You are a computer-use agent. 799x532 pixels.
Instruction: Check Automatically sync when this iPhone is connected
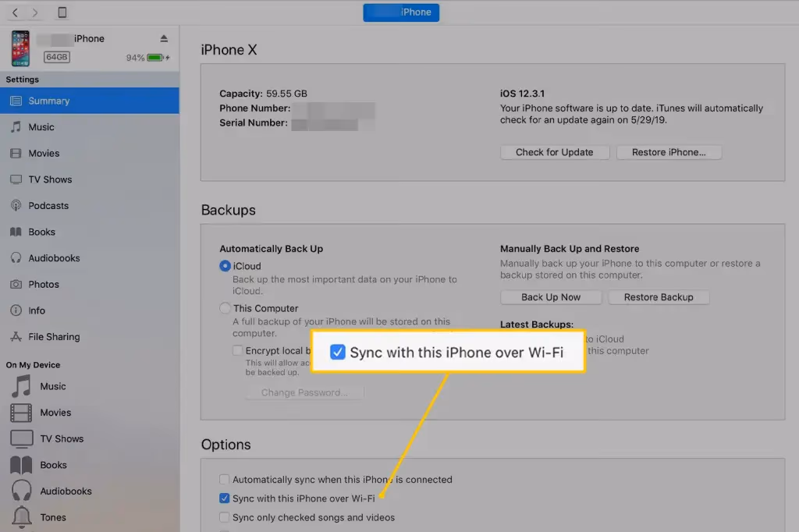(x=224, y=479)
